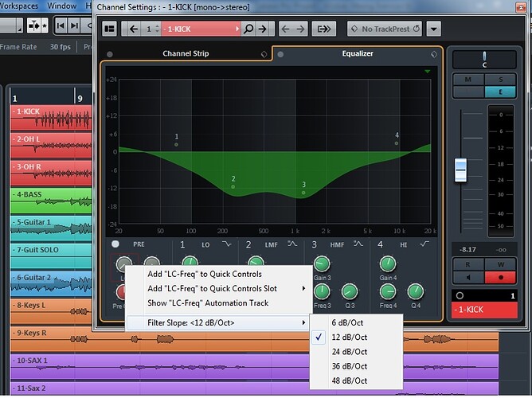Image resolution: width=532 pixels, height=398 pixels.
Task: Switch to the Channel Strip tab
Action: click(186, 53)
